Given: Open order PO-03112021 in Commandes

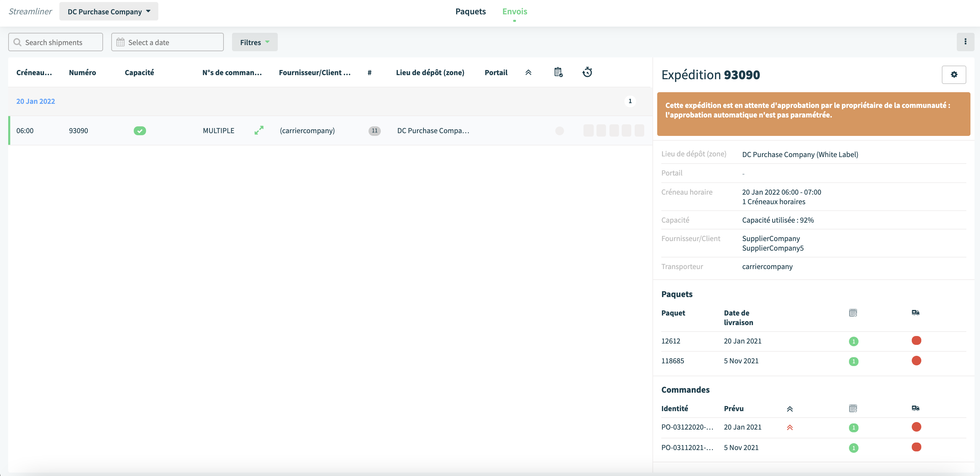Looking at the screenshot, I should [687, 447].
